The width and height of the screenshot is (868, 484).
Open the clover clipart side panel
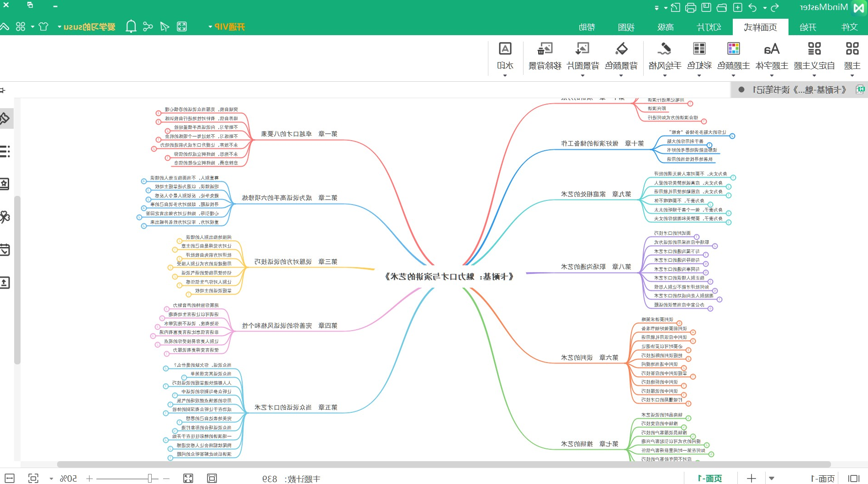coord(5,217)
